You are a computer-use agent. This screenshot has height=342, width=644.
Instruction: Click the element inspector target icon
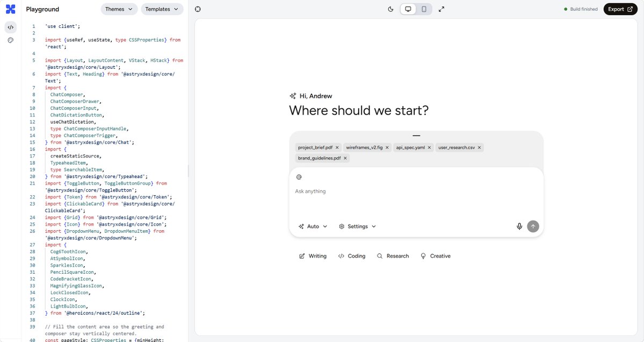pos(198,9)
